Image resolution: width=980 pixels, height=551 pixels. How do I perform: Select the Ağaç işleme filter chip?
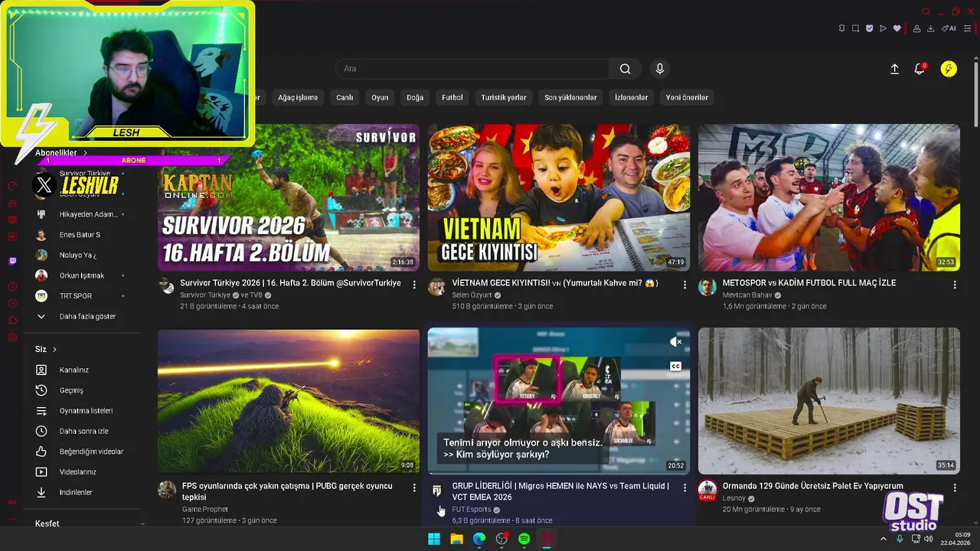(298, 97)
